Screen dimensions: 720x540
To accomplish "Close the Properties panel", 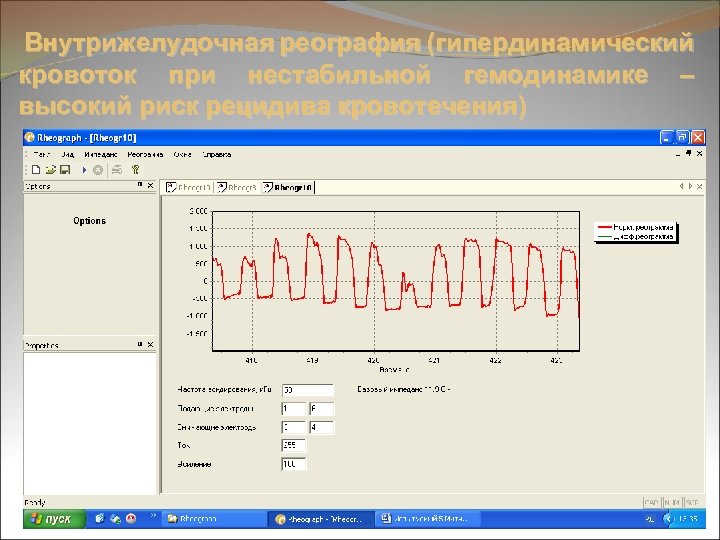I will (x=150, y=344).
